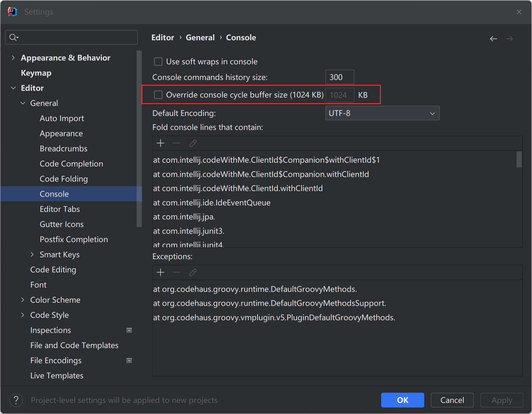Open help via question mark icon
Image resolution: width=532 pixels, height=414 pixels.
point(16,400)
